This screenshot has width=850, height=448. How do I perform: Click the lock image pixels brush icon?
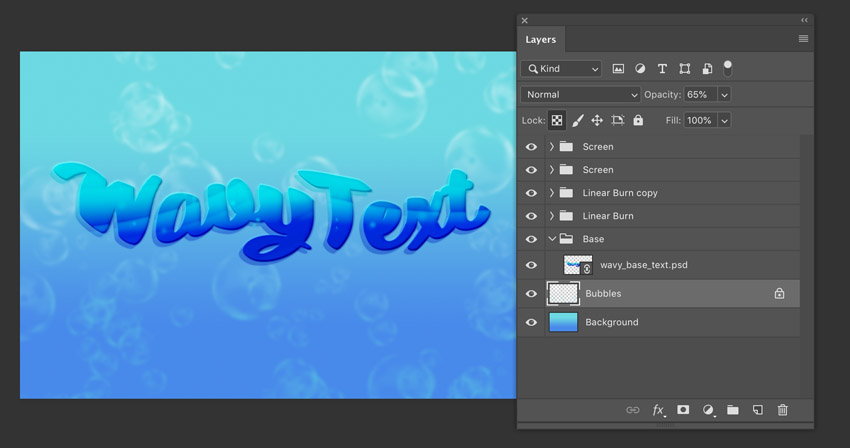click(577, 120)
